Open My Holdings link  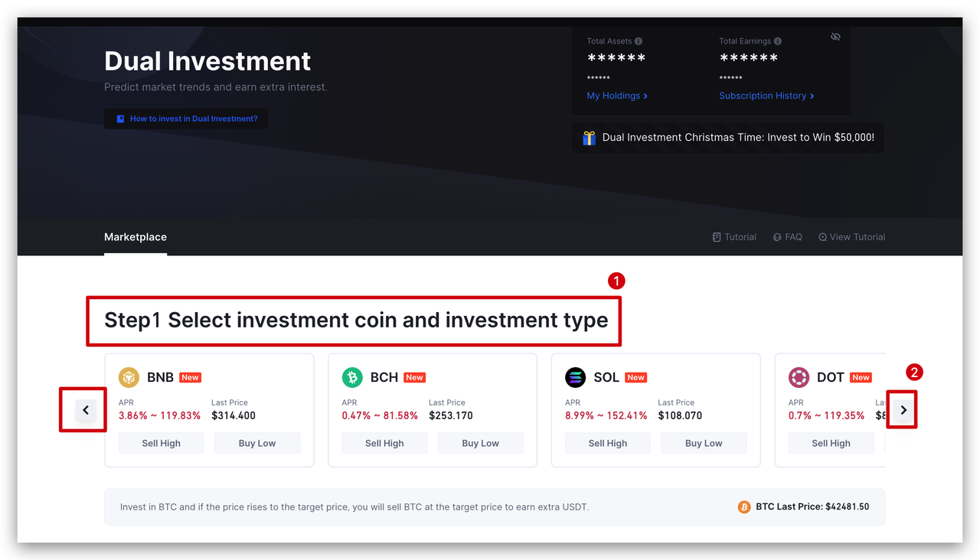[617, 96]
